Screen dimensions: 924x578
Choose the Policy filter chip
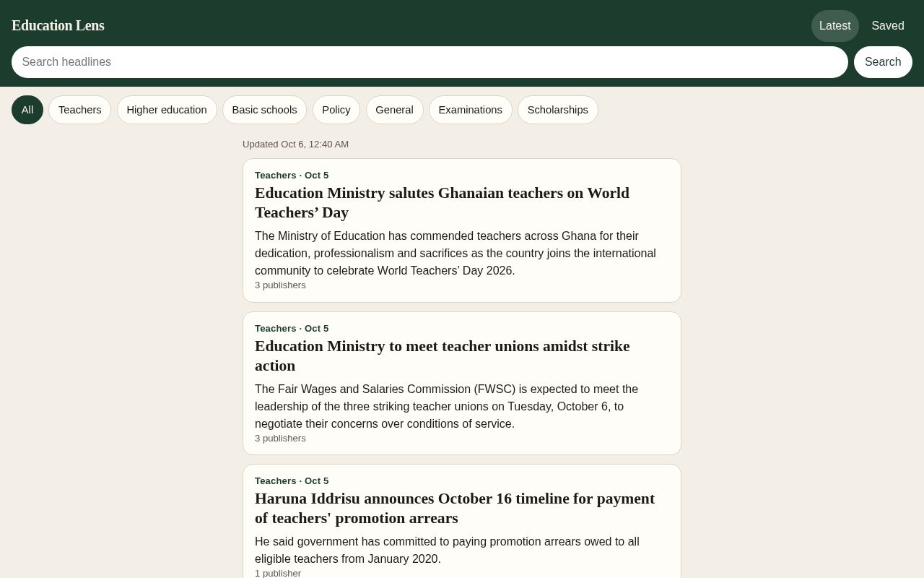(x=336, y=110)
